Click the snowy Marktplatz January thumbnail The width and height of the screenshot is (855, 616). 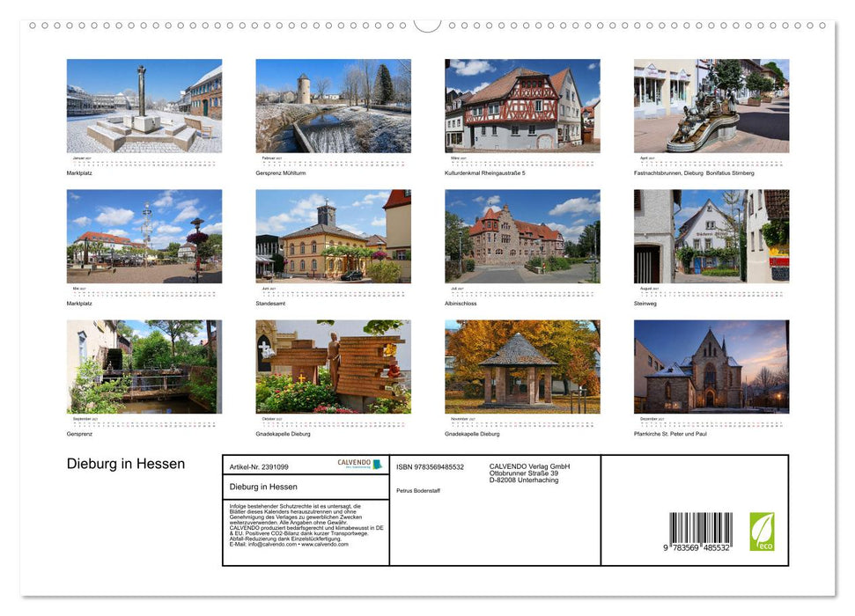tap(144, 106)
